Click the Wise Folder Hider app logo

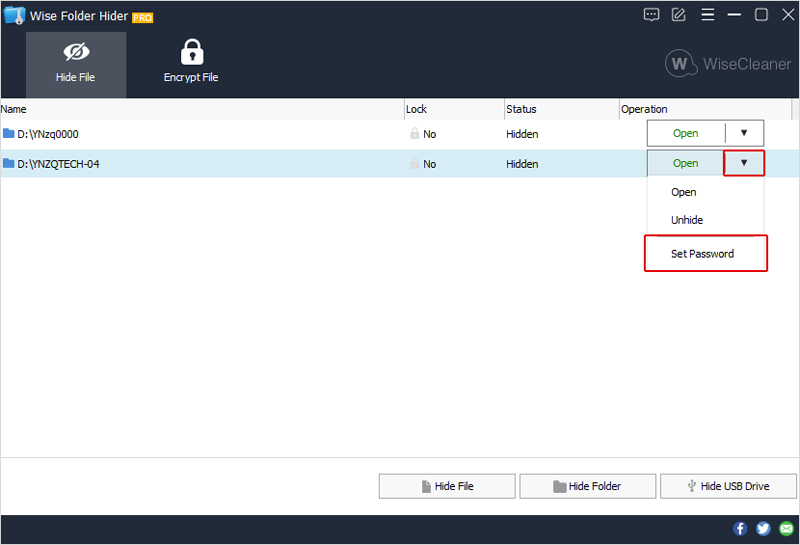[x=14, y=16]
